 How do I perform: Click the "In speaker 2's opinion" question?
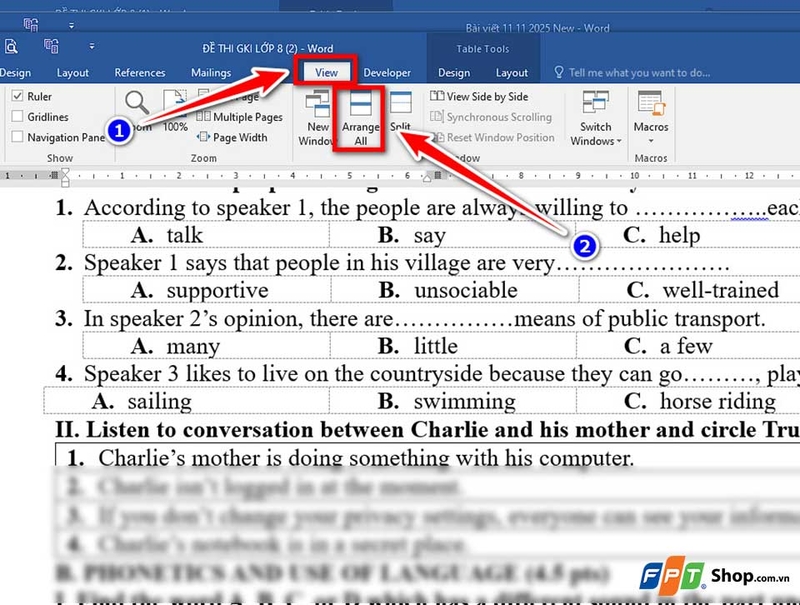point(425,318)
